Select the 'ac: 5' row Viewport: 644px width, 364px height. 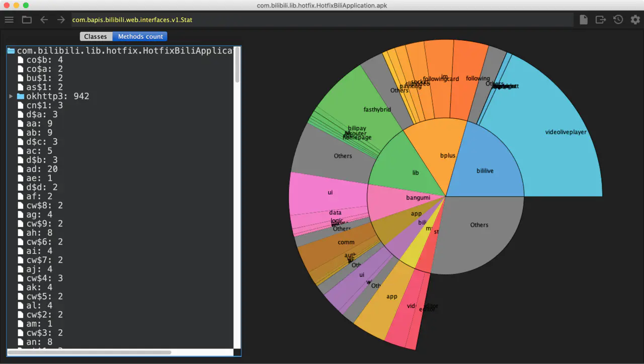coord(120,151)
